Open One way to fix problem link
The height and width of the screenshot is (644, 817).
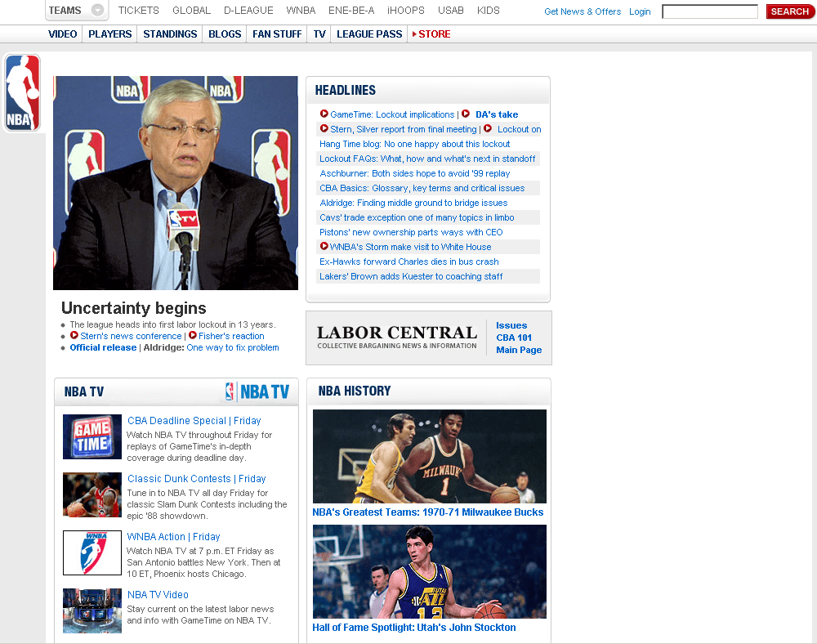click(233, 347)
